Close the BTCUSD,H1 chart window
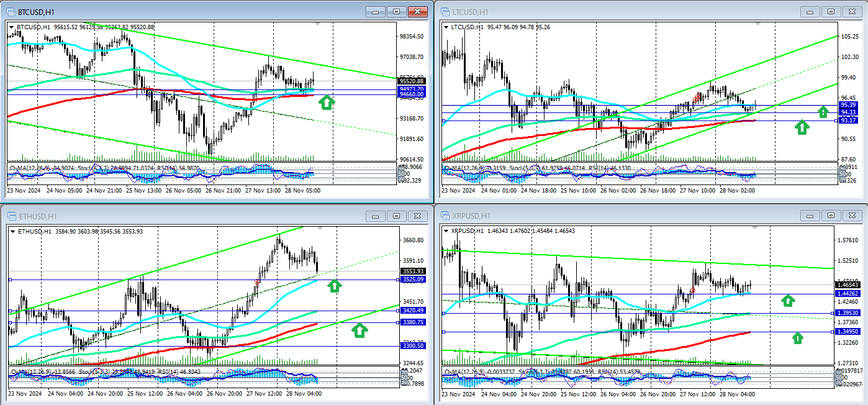This screenshot has width=868, height=405. point(418,12)
